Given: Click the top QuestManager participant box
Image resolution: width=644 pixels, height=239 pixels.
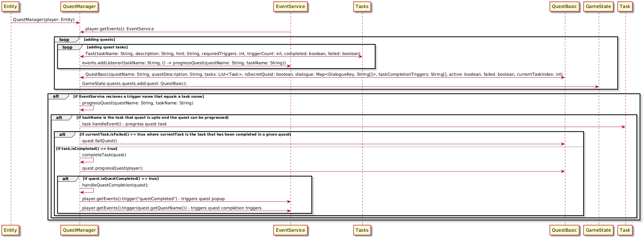Looking at the screenshot, I should (79, 6).
